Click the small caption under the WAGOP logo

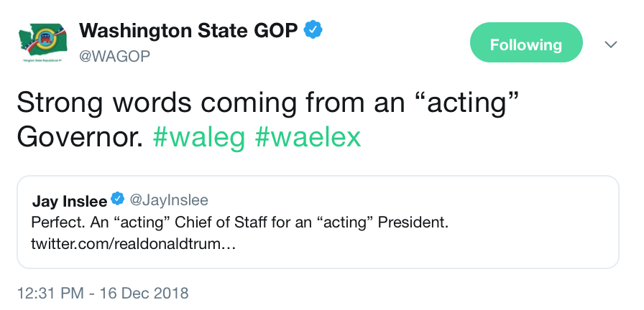[x=42, y=60]
